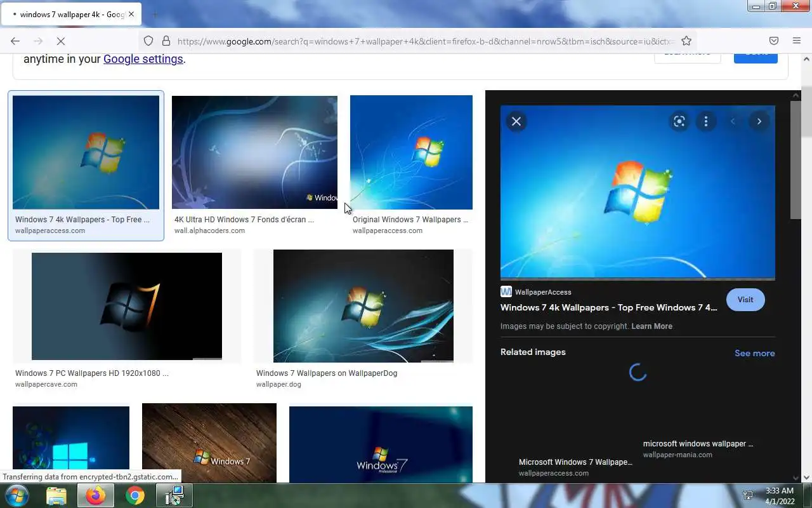812x508 pixels.
Task: Go to next preview image arrow
Action: point(759,121)
